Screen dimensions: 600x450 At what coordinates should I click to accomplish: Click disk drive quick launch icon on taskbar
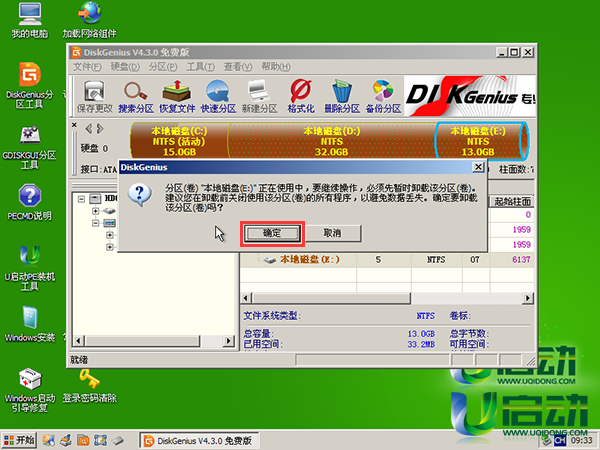(x=118, y=440)
